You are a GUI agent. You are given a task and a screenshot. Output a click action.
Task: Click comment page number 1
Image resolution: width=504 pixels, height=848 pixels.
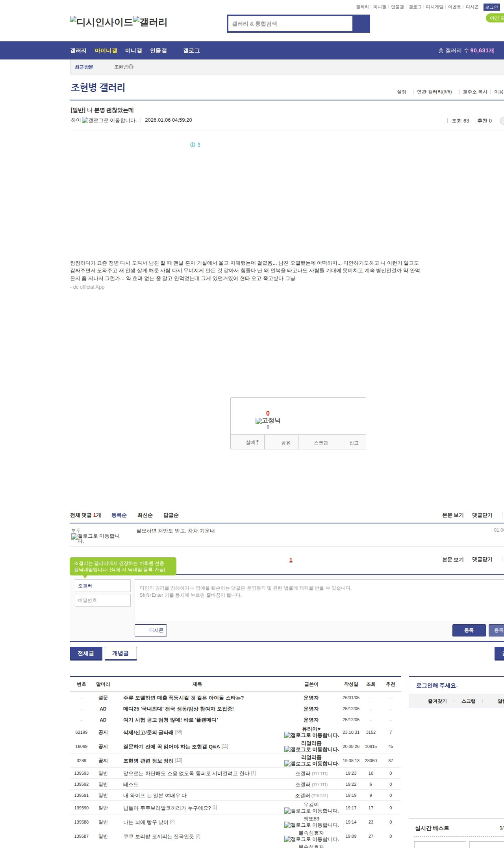291,560
